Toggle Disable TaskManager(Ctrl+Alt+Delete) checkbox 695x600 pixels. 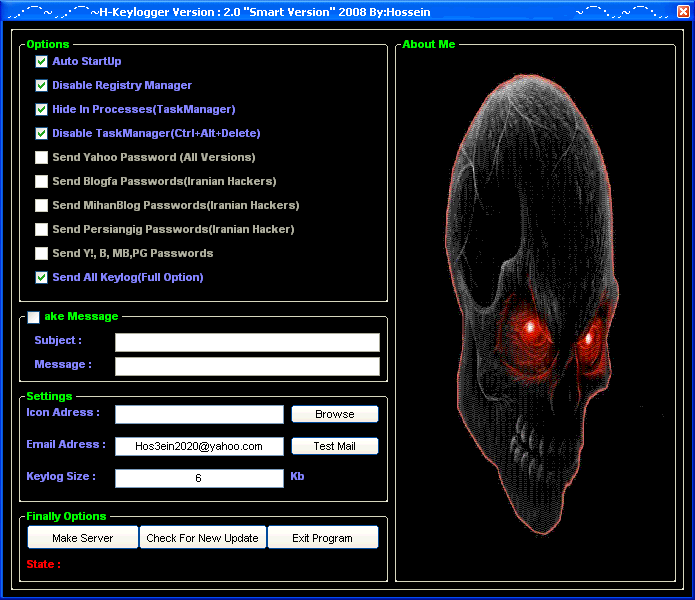pyautogui.click(x=42, y=133)
